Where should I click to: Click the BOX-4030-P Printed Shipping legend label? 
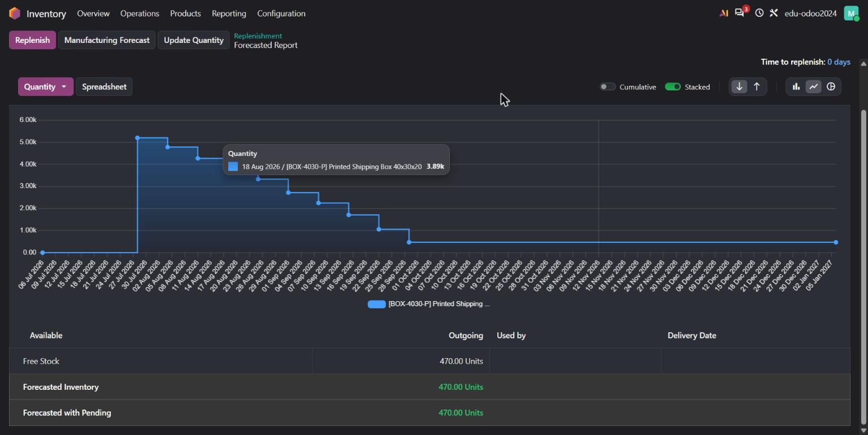[439, 304]
